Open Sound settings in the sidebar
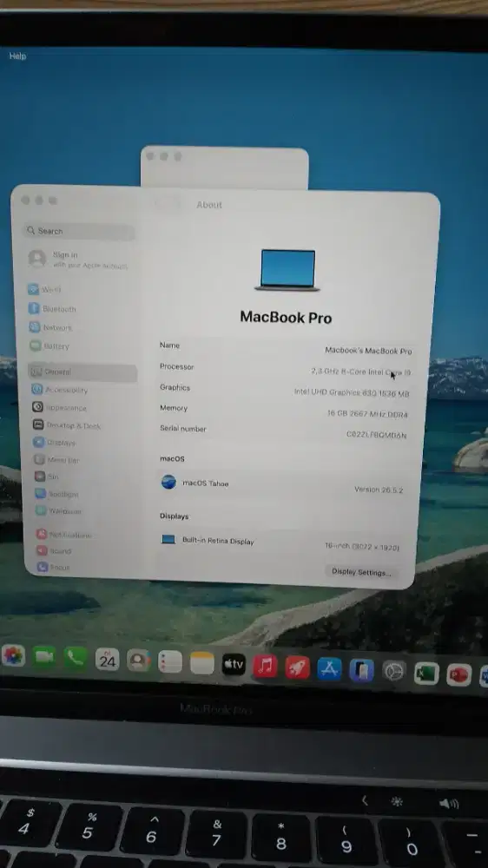The width and height of the screenshot is (488, 868). tap(55, 551)
